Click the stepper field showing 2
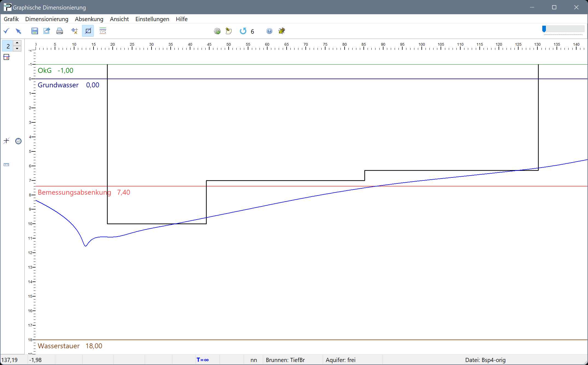This screenshot has width=588, height=365. (x=8, y=46)
